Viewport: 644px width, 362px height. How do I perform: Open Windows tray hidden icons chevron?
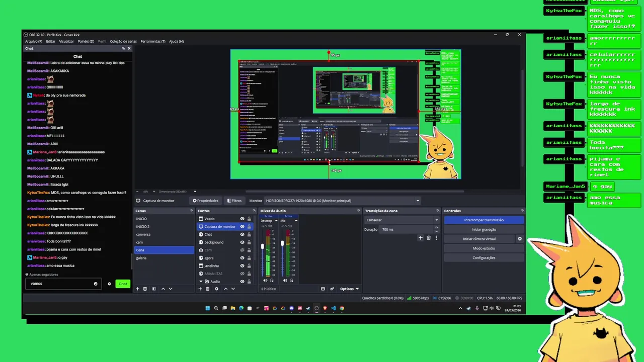pyautogui.click(x=460, y=308)
